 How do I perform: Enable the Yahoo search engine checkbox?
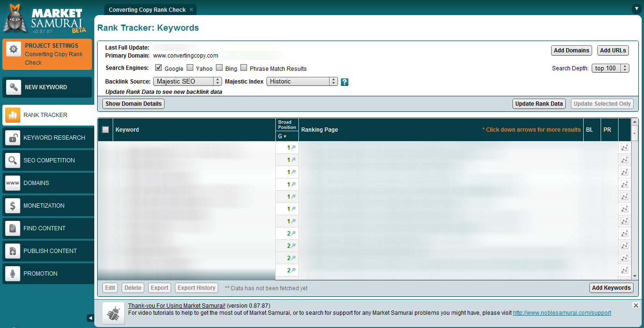pyautogui.click(x=190, y=67)
